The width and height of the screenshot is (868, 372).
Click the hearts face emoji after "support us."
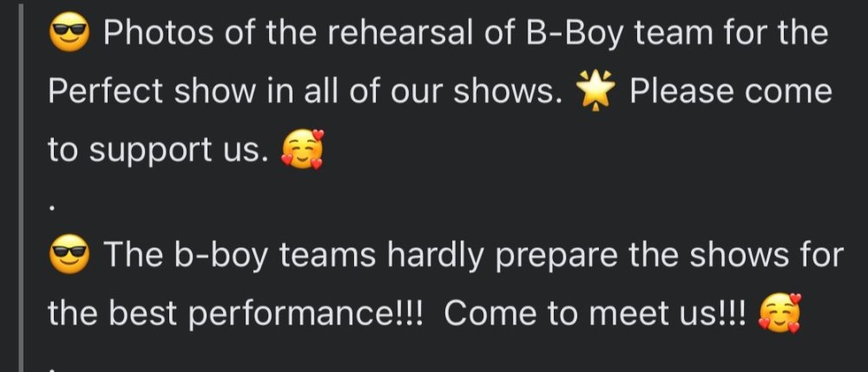(x=302, y=151)
